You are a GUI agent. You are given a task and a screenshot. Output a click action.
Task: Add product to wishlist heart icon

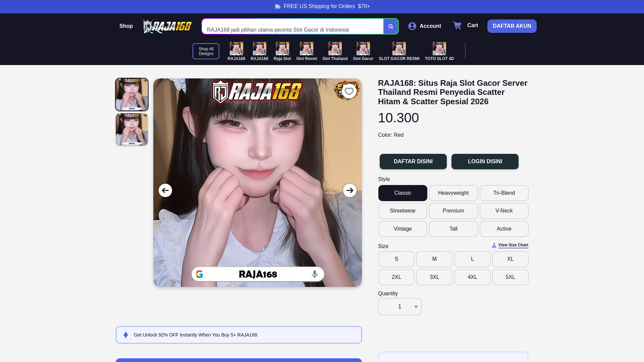(x=349, y=92)
